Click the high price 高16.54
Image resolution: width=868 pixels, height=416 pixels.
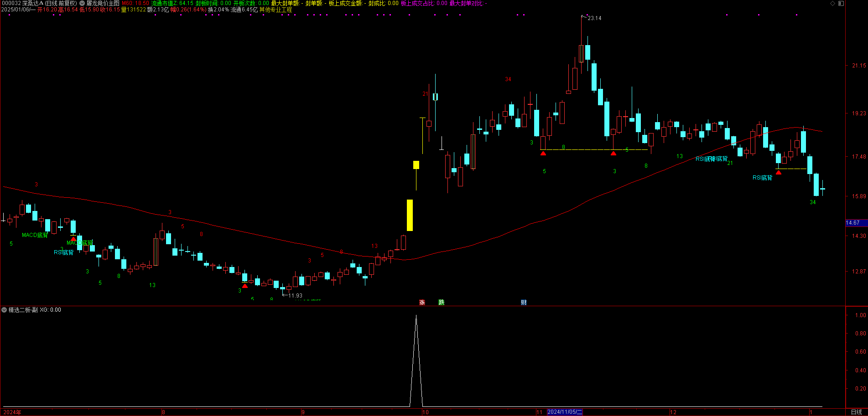pyautogui.click(x=68, y=10)
